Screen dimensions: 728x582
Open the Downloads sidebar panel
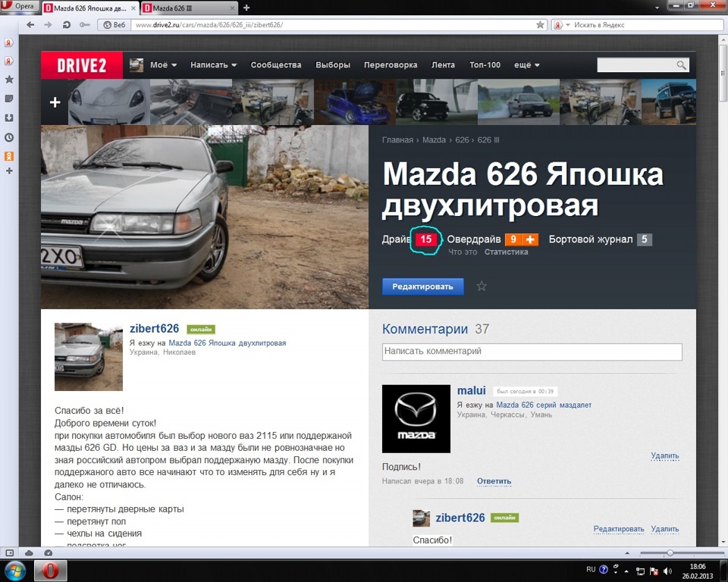[9, 118]
